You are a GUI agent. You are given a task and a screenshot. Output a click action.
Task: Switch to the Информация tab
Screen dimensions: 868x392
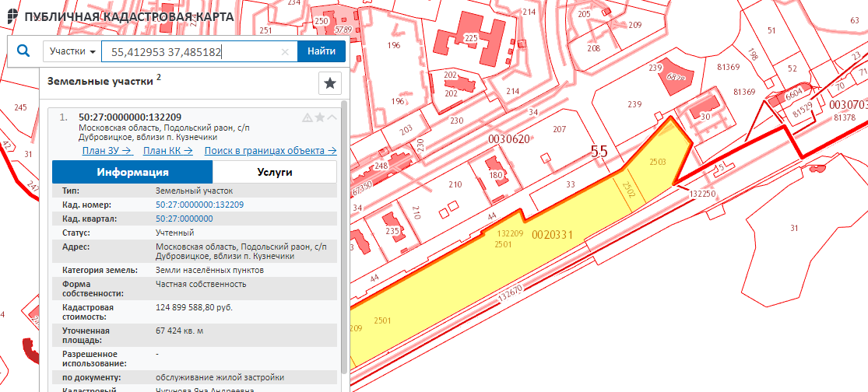[x=132, y=172]
